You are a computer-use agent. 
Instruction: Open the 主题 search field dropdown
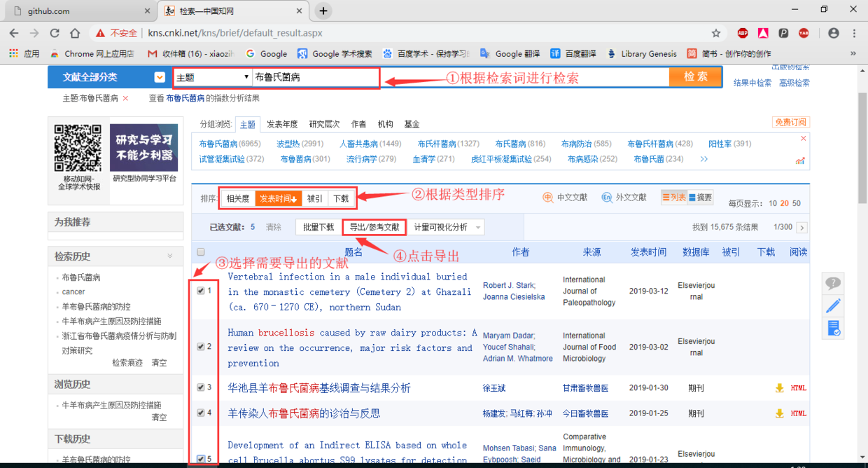[x=213, y=77]
